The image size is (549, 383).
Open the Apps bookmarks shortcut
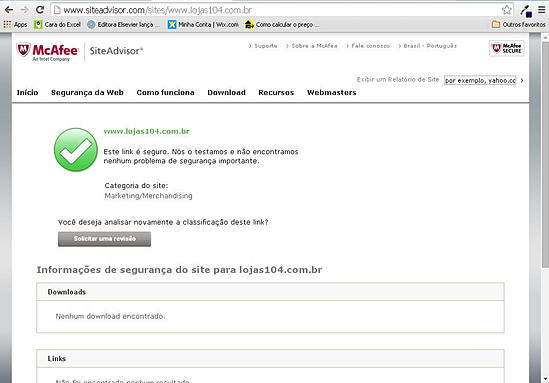[15, 25]
